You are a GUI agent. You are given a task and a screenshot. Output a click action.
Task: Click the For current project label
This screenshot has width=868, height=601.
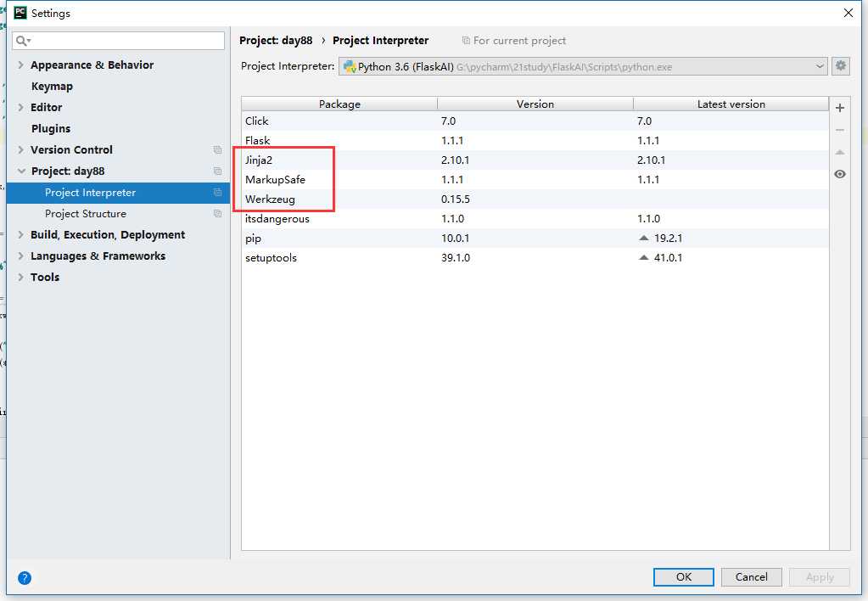point(519,41)
